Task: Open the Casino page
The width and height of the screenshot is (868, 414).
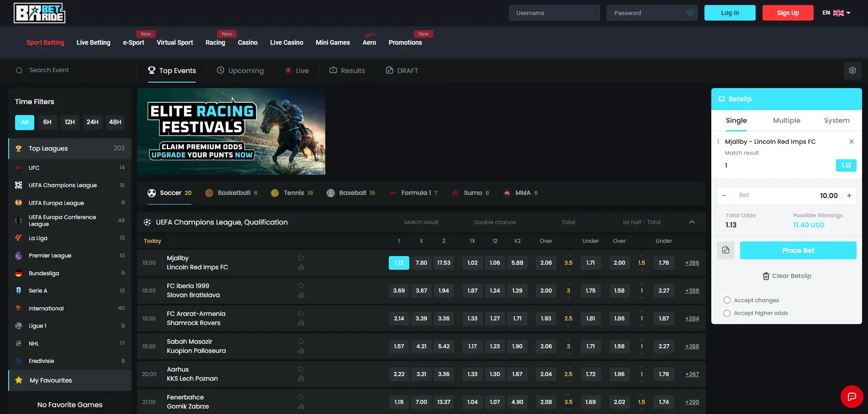Action: coord(248,42)
